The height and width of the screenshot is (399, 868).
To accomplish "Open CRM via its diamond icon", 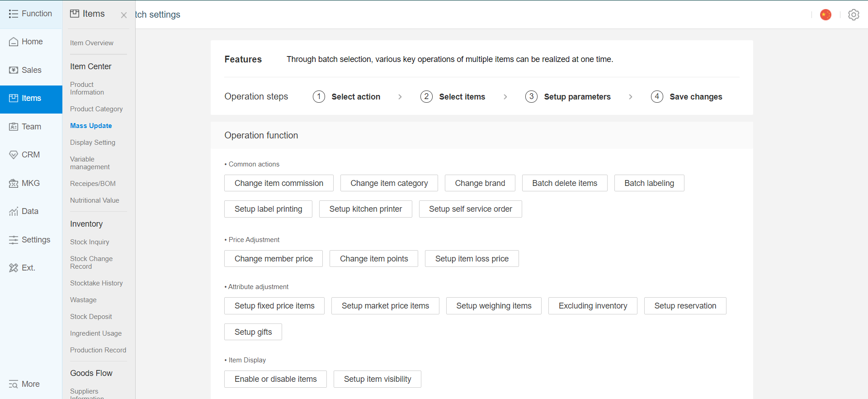I will (14, 155).
